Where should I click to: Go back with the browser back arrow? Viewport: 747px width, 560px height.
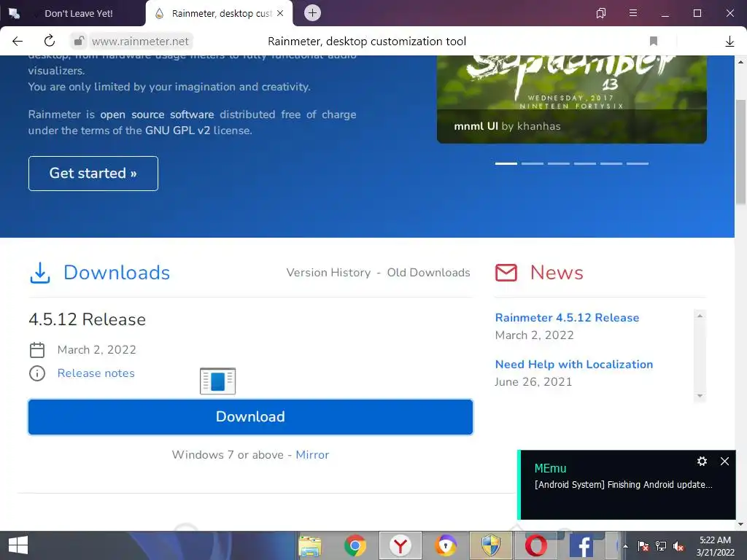point(18,42)
